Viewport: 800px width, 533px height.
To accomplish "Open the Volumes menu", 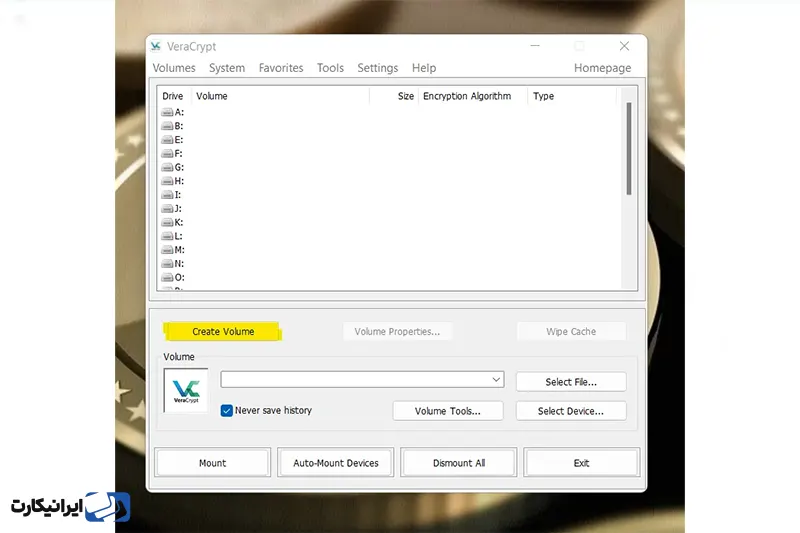I will click(x=174, y=68).
